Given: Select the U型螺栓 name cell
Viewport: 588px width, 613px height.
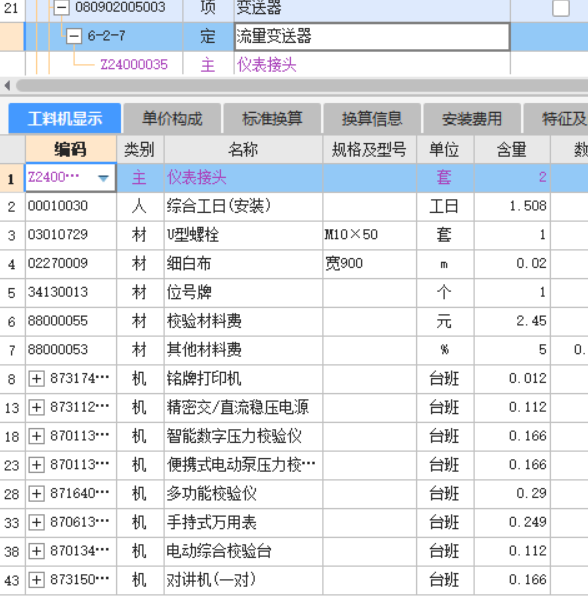Looking at the screenshot, I should (x=243, y=235).
